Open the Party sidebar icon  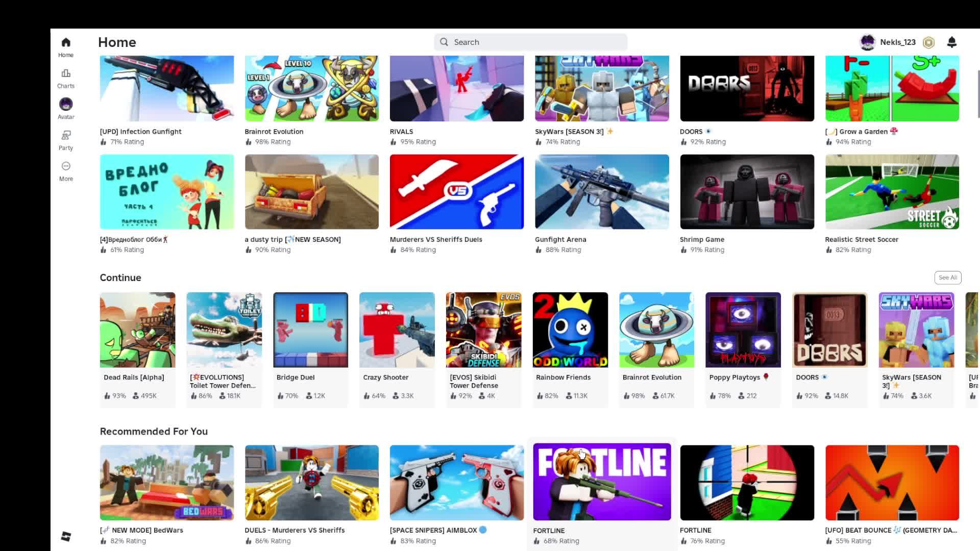point(66,136)
